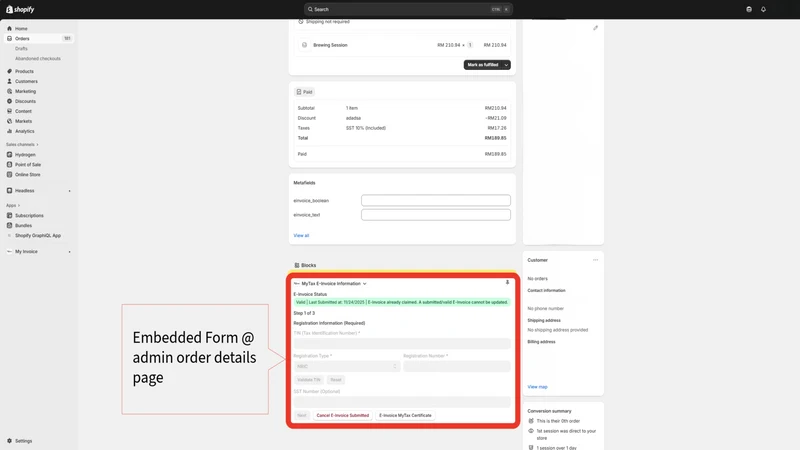Image resolution: width=800 pixels, height=450 pixels.
Task: Click the Orders count badge 181
Action: 67,38
